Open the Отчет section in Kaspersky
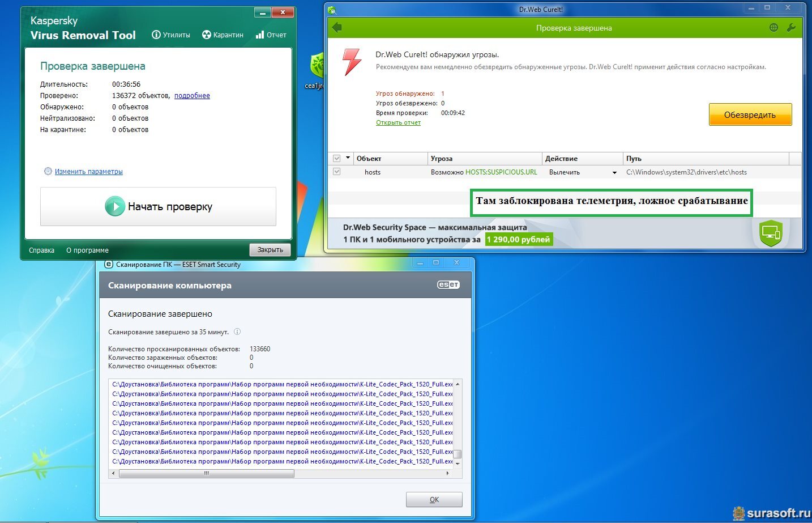 pos(271,35)
